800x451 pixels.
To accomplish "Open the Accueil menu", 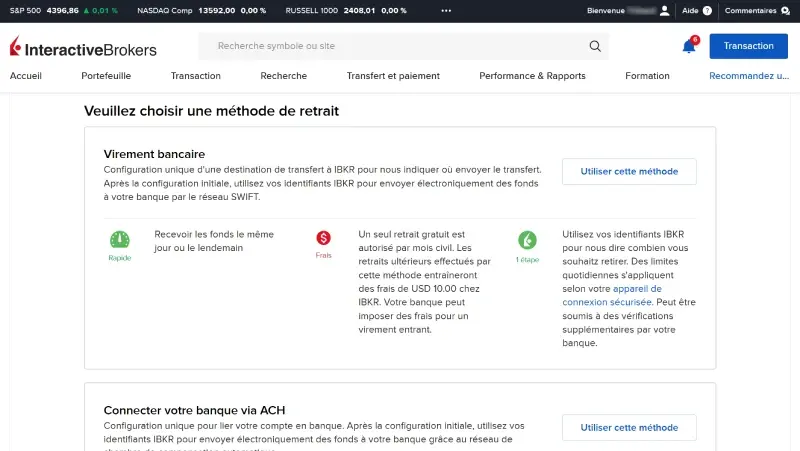I will 26,76.
